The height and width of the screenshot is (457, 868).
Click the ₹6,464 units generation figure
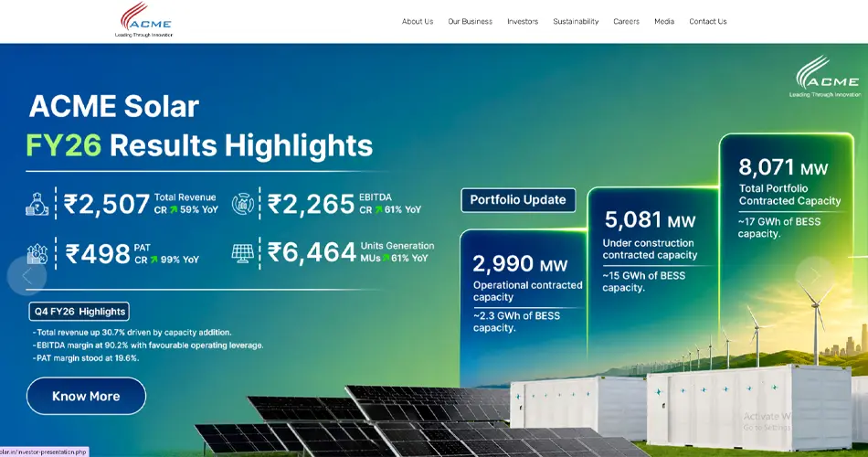311,252
